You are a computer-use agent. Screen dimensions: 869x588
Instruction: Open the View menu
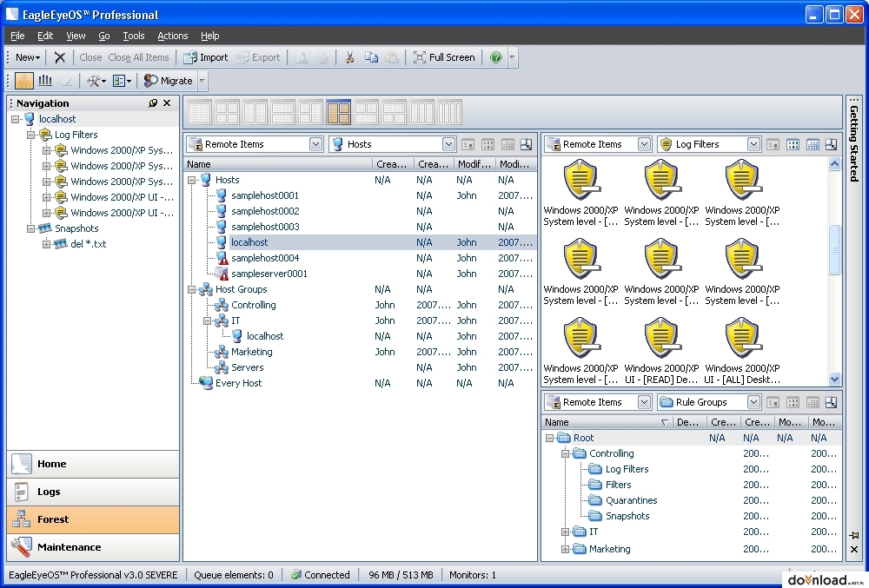76,36
